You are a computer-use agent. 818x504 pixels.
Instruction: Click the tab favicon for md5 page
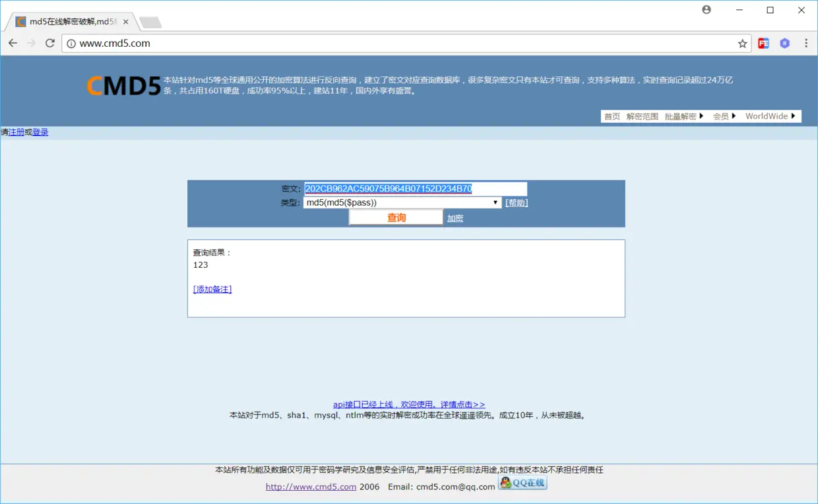20,22
